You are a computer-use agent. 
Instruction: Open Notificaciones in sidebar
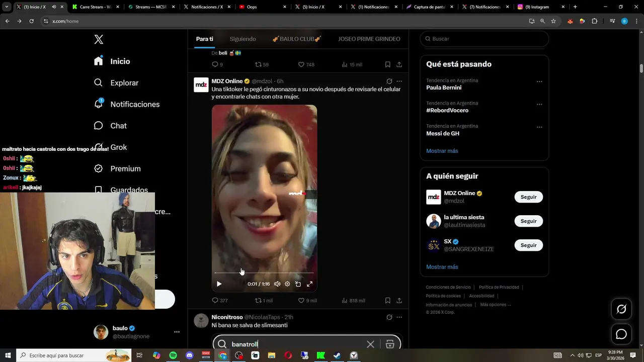coord(127,104)
